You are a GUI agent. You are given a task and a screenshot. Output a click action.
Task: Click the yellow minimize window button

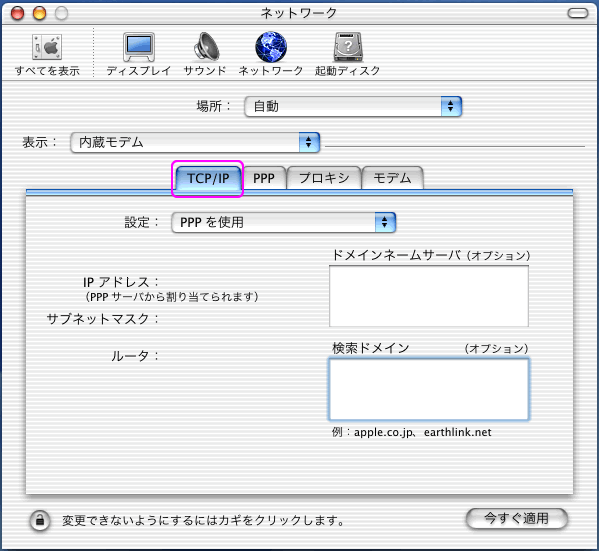tap(39, 13)
